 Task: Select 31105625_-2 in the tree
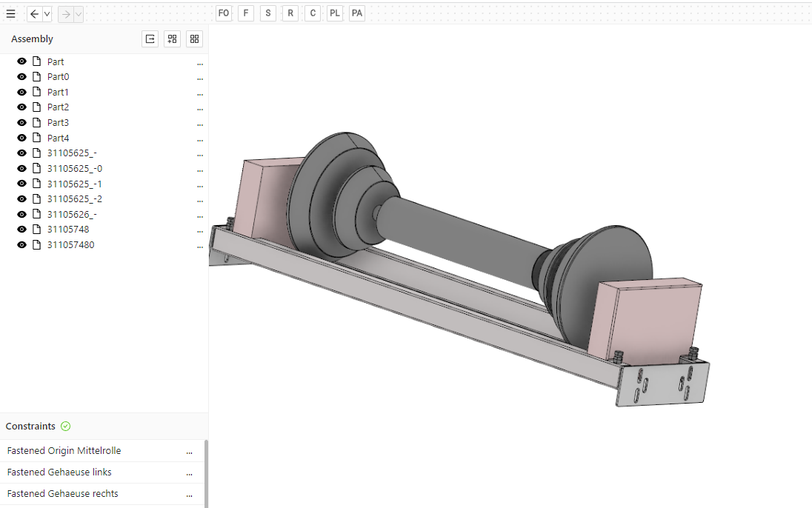[75, 199]
